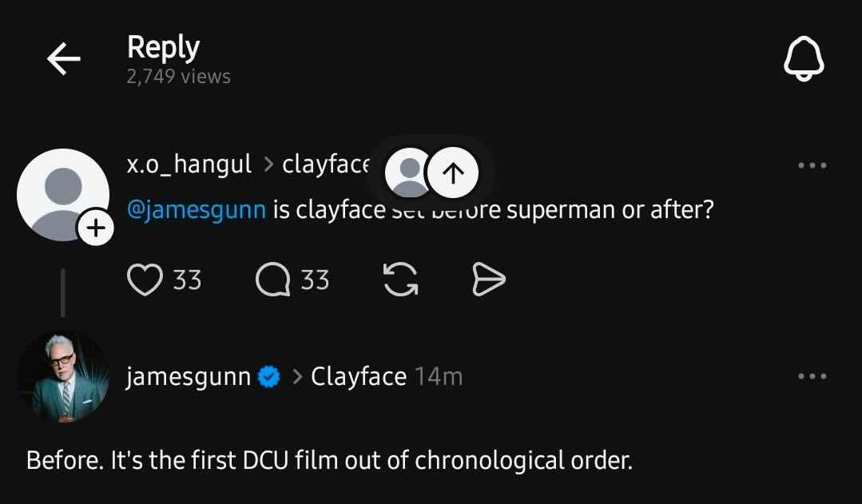Viewport: 862px width, 504px height.
Task: View jamesgunn's profile picture
Action: coord(63,376)
